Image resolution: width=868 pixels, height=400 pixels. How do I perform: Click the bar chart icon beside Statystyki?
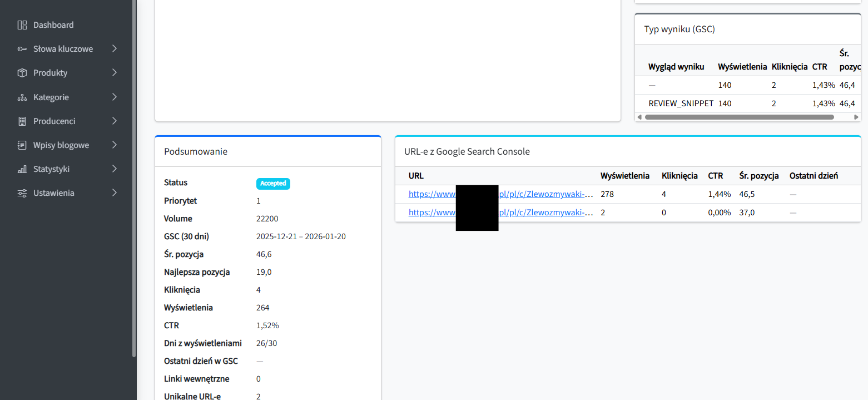click(22, 169)
